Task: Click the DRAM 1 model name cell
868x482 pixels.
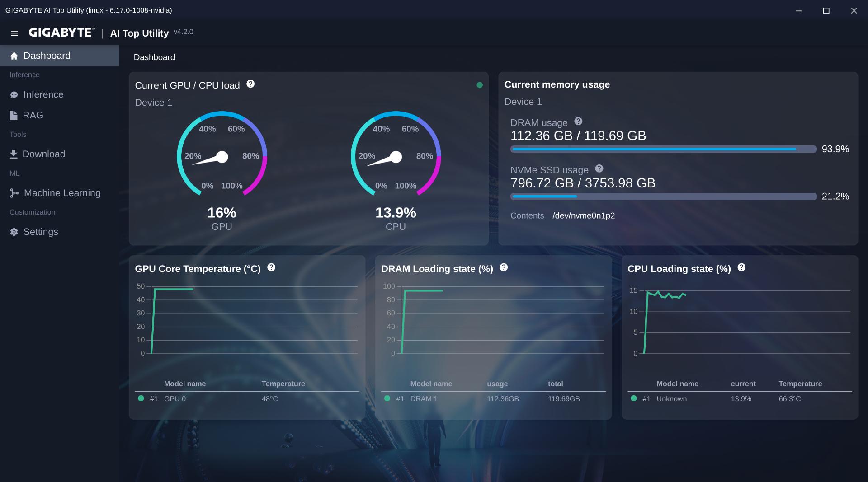Action: pos(424,399)
